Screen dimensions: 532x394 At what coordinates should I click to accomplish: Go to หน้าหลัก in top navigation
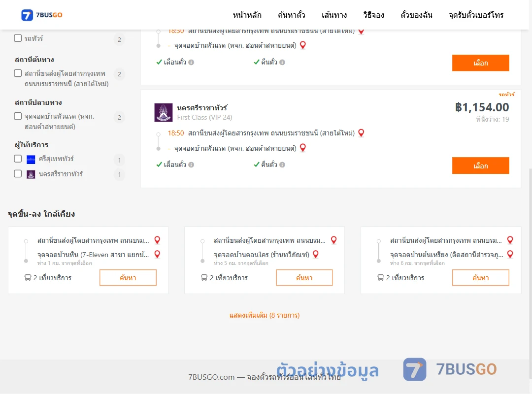click(247, 15)
